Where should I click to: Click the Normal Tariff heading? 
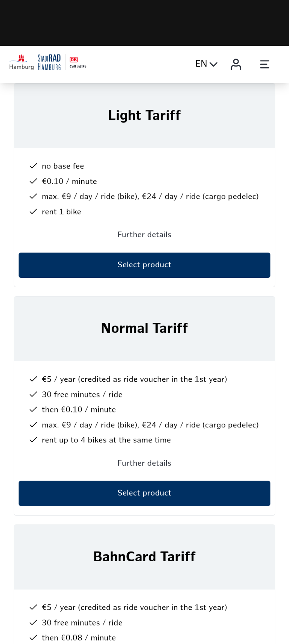point(144,328)
